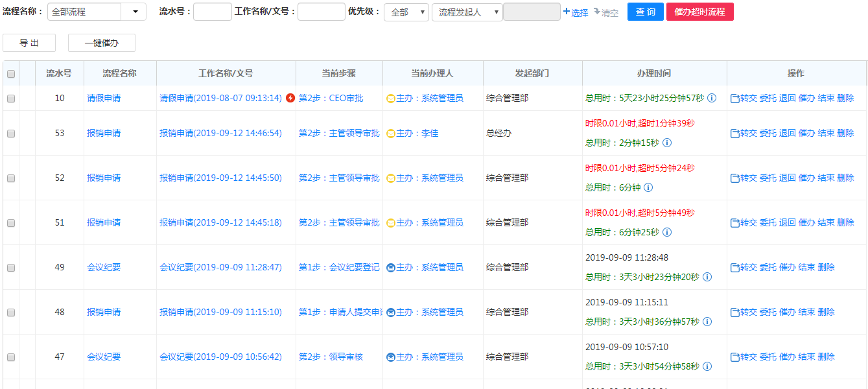The width and height of the screenshot is (868, 389).
Task: Open the 流程发起人 dropdown
Action: [x=467, y=12]
